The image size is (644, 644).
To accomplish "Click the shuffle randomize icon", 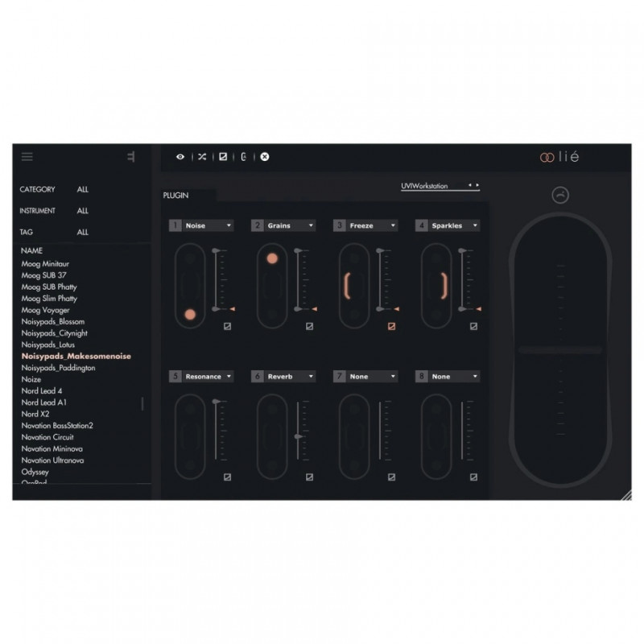I will tap(202, 157).
